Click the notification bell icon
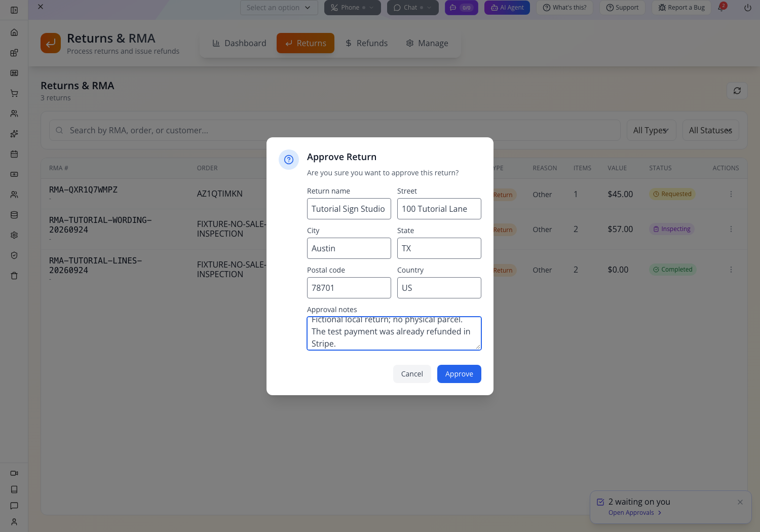760x532 pixels. (x=721, y=8)
